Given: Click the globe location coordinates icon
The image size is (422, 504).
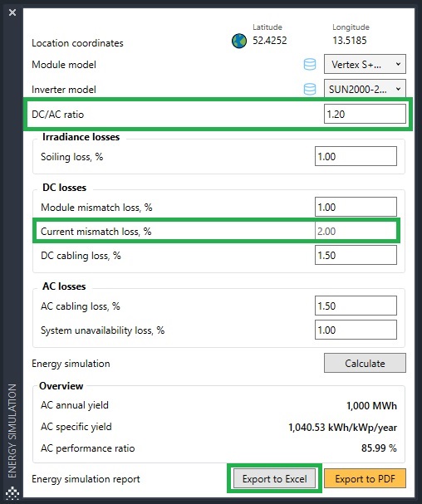Looking at the screenshot, I should click(x=239, y=42).
